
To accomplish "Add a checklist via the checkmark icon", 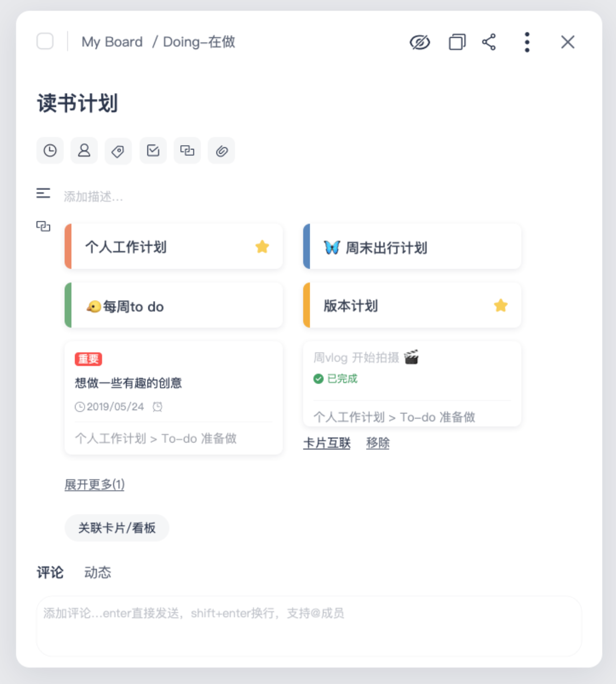I will (x=153, y=151).
